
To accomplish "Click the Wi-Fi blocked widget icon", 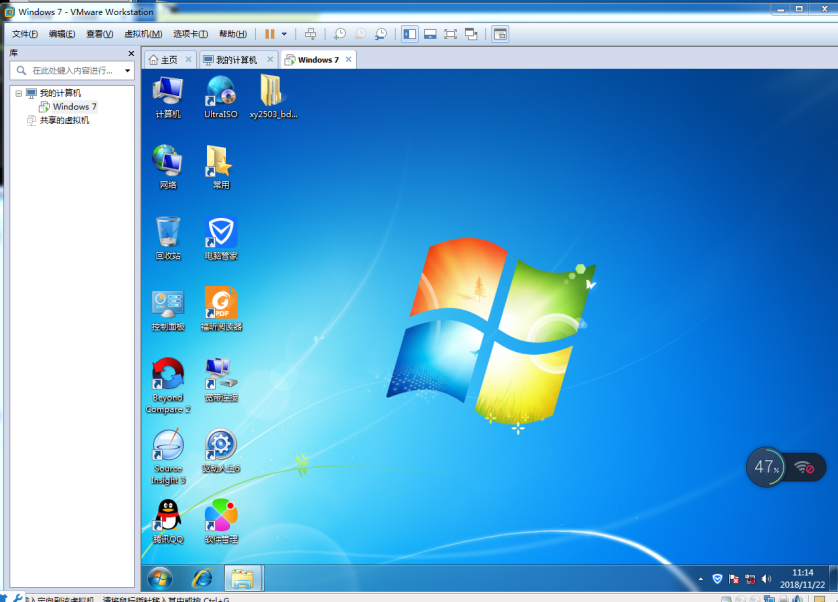I will (x=804, y=468).
